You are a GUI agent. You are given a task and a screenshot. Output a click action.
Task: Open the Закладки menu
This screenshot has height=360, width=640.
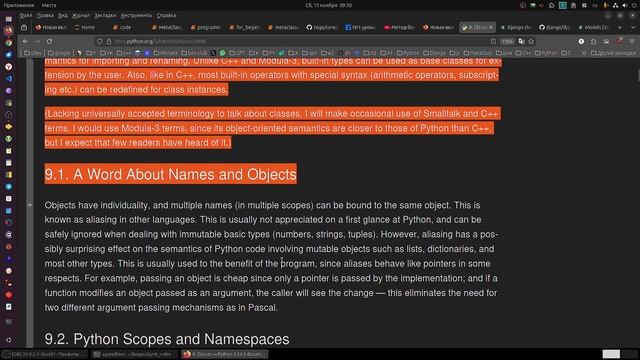tap(105, 16)
